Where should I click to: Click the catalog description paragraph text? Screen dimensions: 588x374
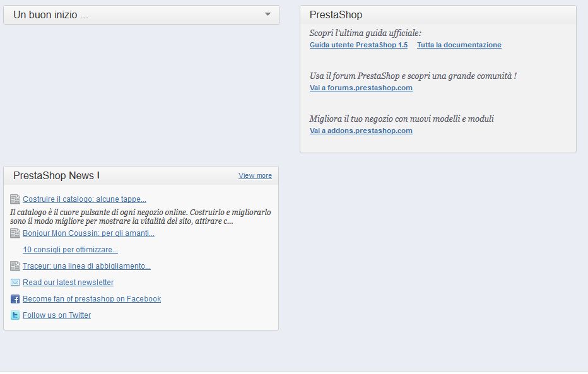[140, 216]
